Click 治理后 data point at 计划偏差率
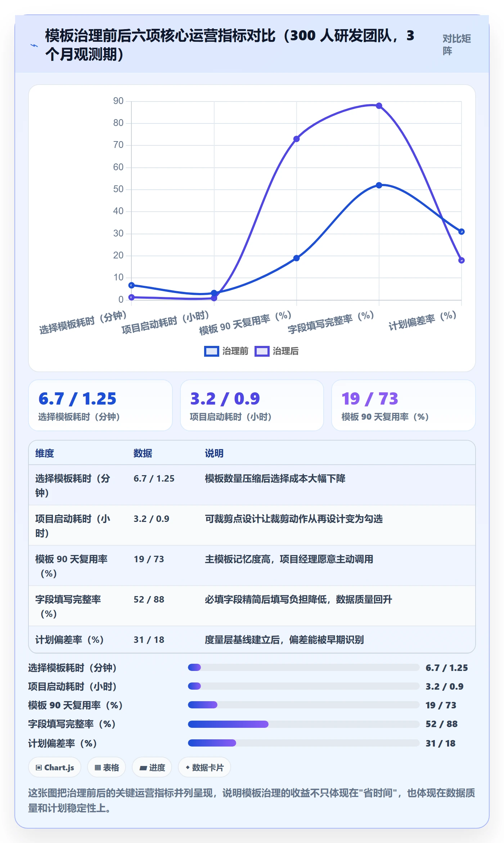The image size is (504, 843). pos(462,260)
